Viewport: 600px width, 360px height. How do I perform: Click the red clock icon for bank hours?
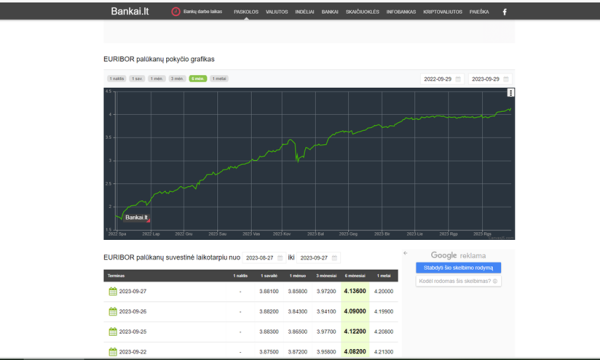click(x=176, y=11)
